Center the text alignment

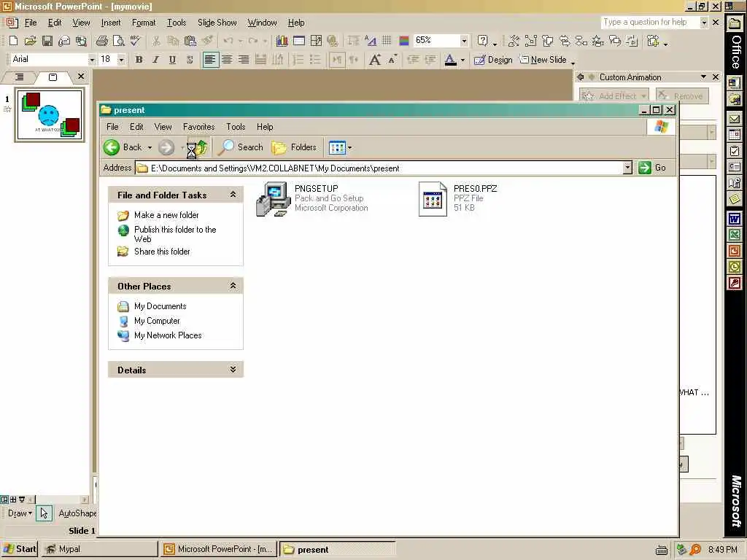point(227,60)
